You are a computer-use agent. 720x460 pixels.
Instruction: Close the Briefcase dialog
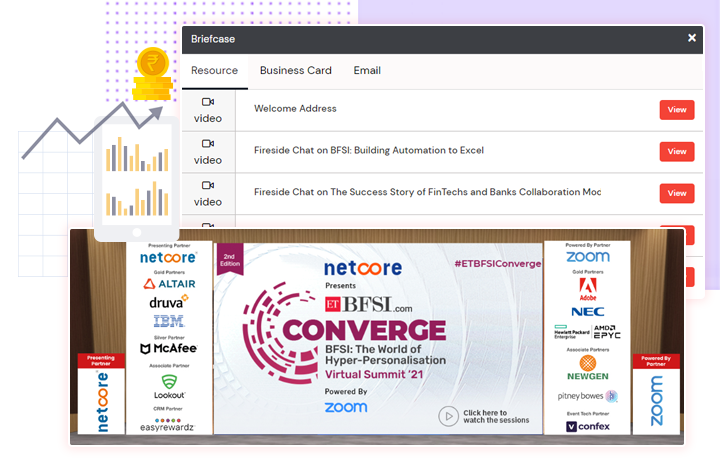click(x=691, y=38)
